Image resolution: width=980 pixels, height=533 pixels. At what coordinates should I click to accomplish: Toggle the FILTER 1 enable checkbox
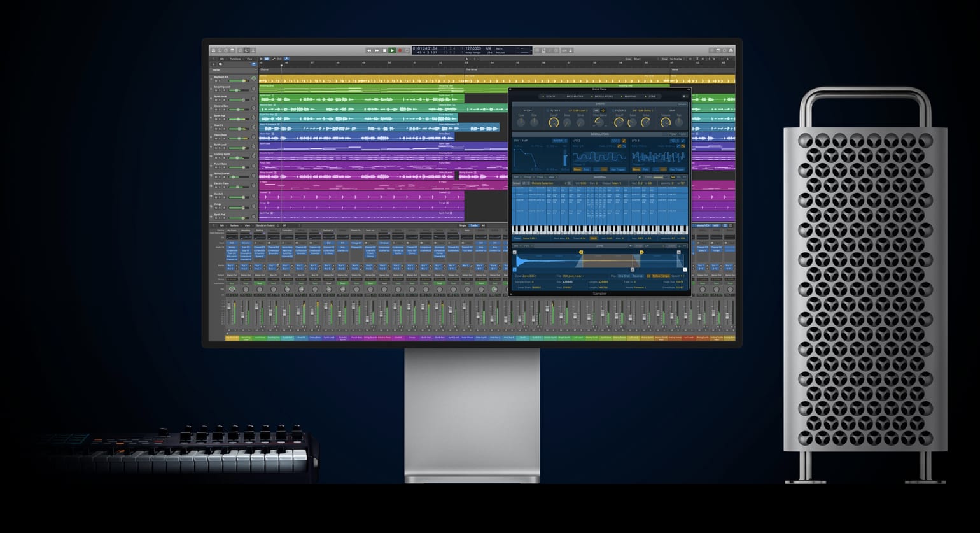(x=548, y=111)
